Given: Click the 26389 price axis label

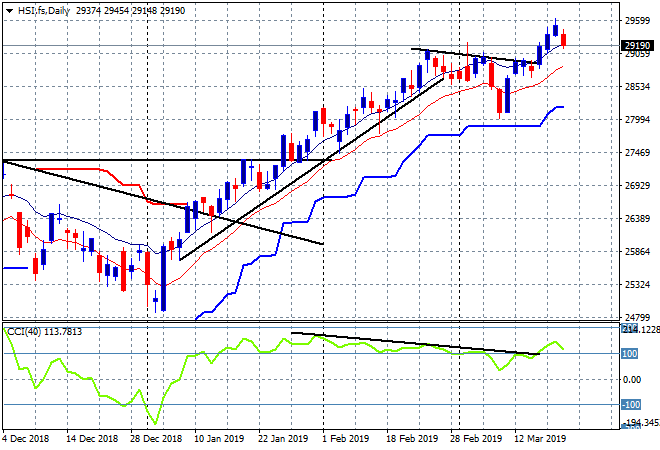Looking at the screenshot, I should tap(638, 219).
